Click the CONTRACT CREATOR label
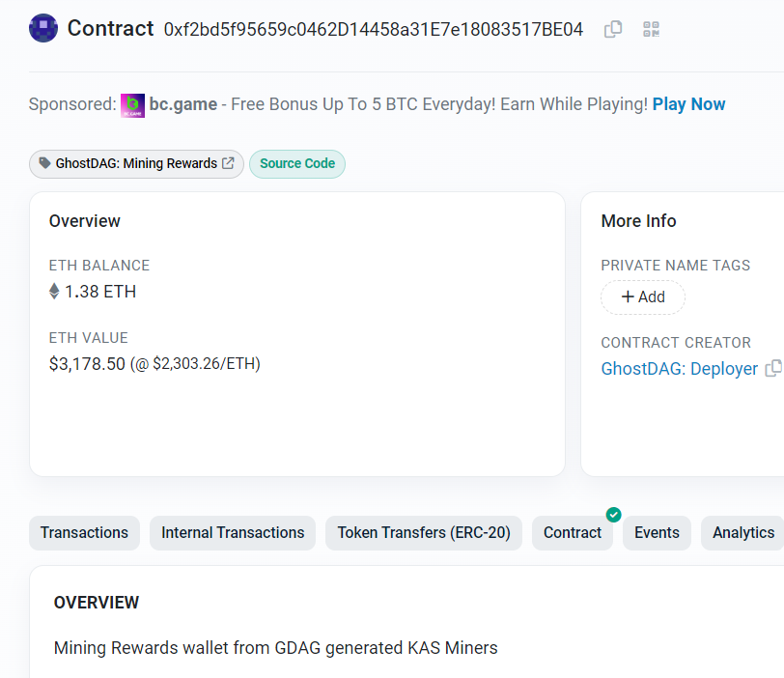784x678 pixels. [676, 343]
